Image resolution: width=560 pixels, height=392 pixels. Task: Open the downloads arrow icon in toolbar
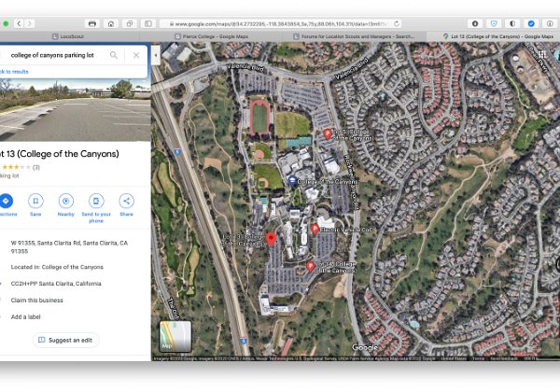[475, 24]
